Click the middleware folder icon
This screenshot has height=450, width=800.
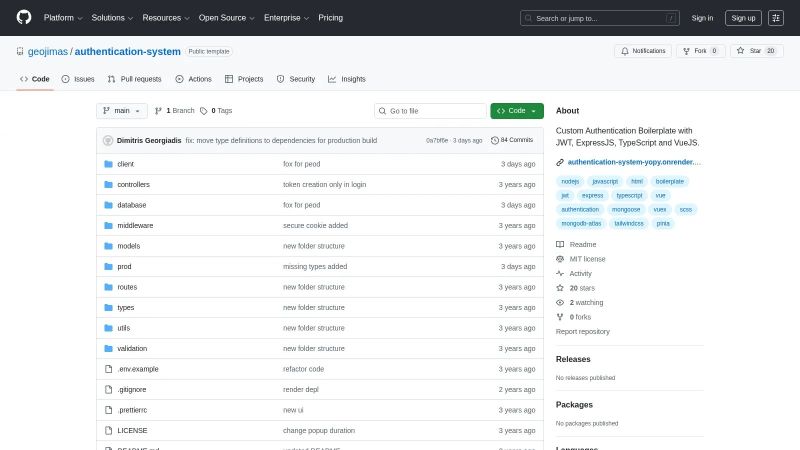[108, 225]
